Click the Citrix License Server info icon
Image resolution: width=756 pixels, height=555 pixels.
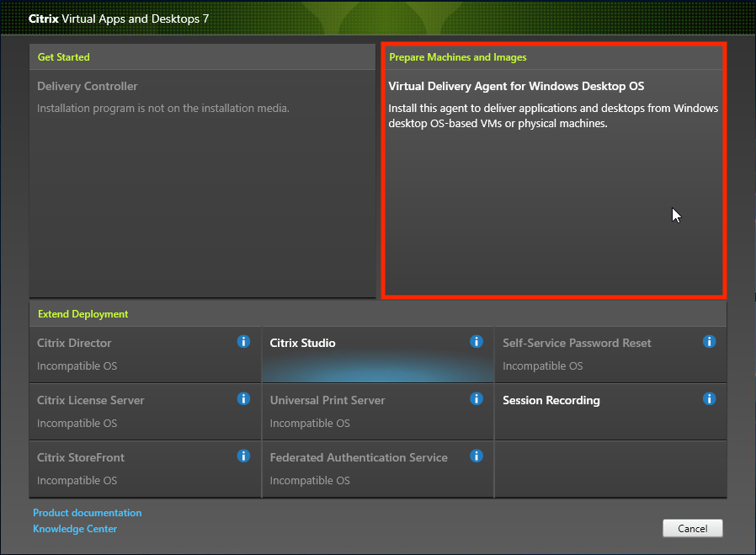pos(243,399)
